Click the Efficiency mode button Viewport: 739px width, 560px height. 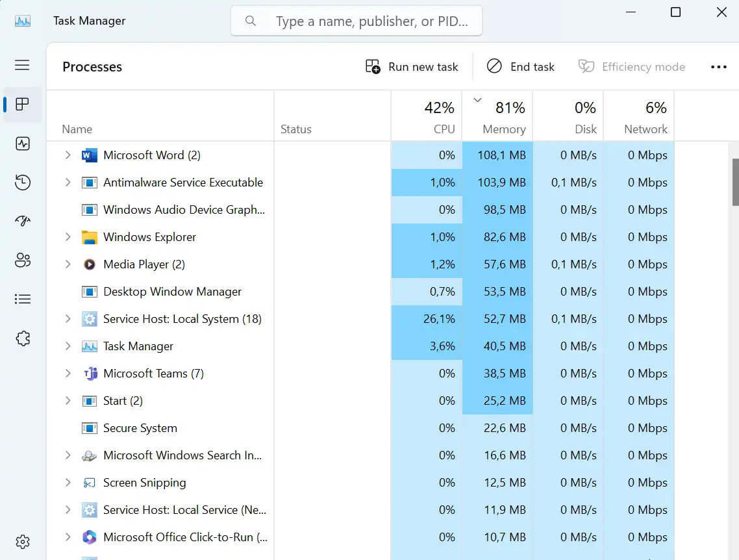[632, 67]
